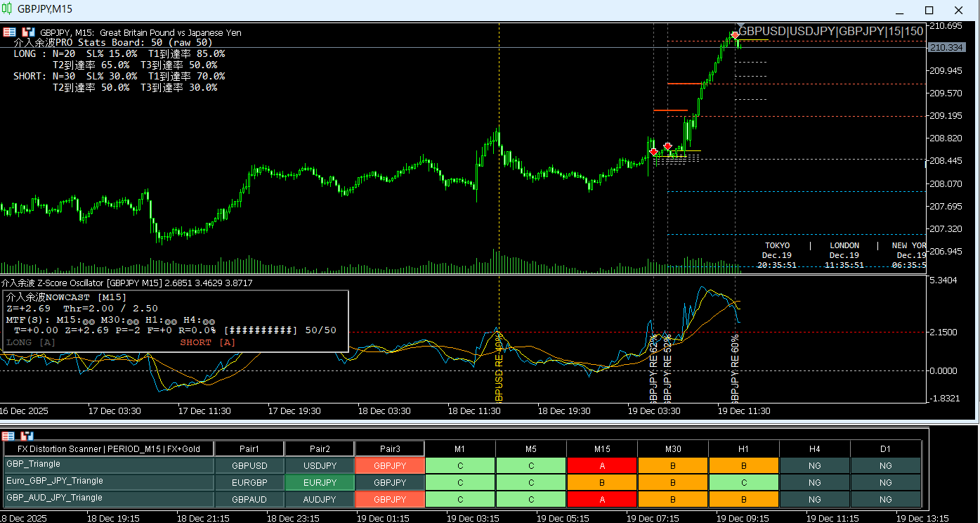Click the red table icon in GBPJPY chart header
980x523 pixels.
(x=10, y=32)
